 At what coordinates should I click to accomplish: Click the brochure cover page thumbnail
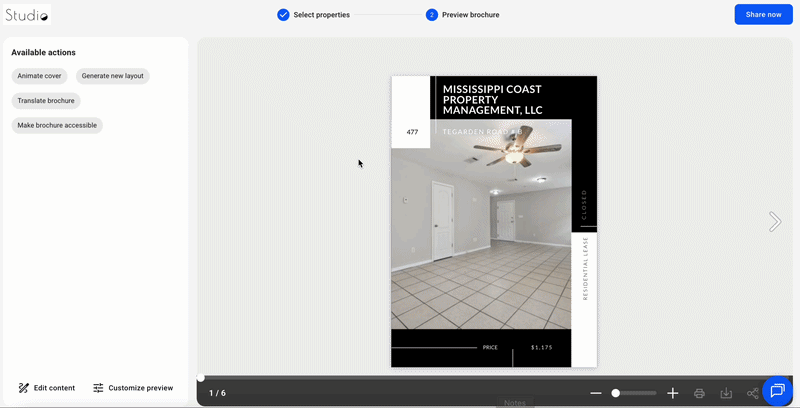coord(494,221)
